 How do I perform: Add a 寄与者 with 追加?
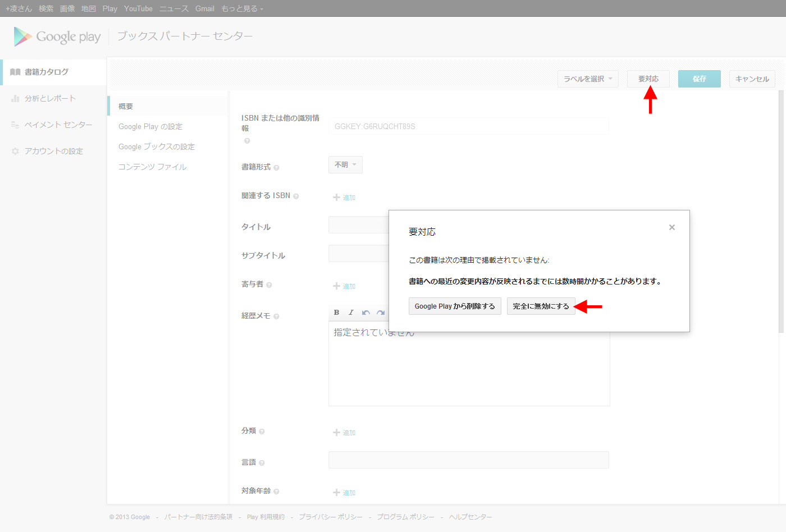pyautogui.click(x=344, y=286)
